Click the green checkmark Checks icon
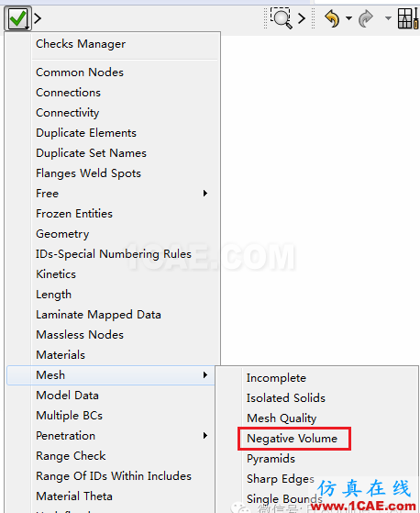 17,18
